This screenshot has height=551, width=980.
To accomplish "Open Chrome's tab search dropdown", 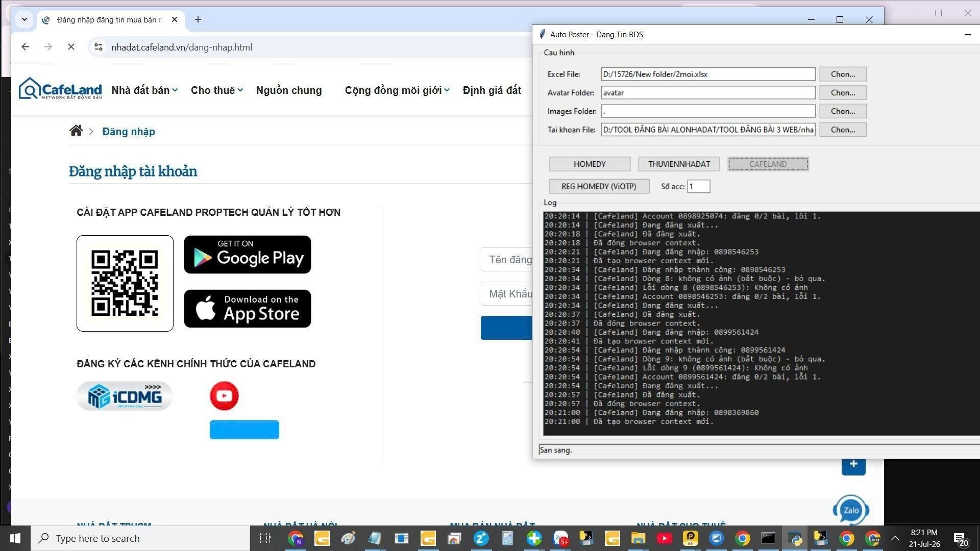I will [24, 19].
